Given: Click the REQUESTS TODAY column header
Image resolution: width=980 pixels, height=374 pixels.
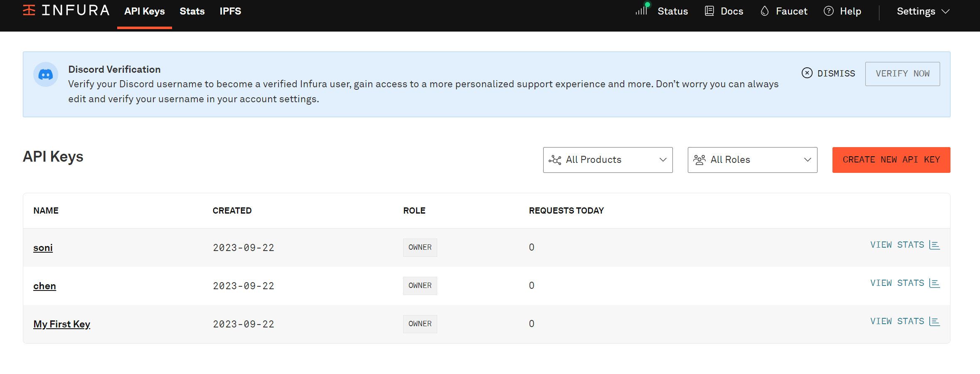Looking at the screenshot, I should [x=566, y=211].
